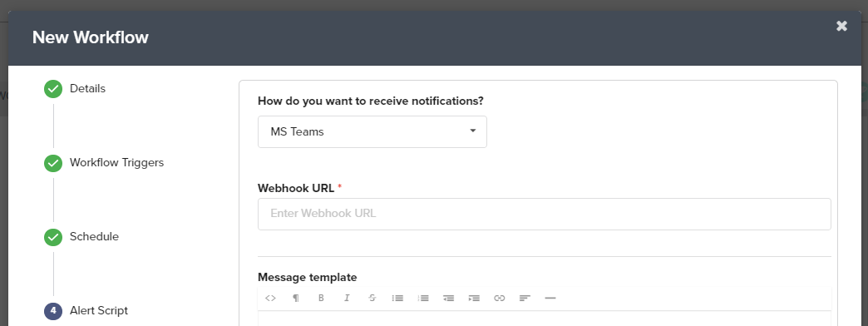Decrease indent with outdent icon
868x326 pixels.
click(448, 298)
